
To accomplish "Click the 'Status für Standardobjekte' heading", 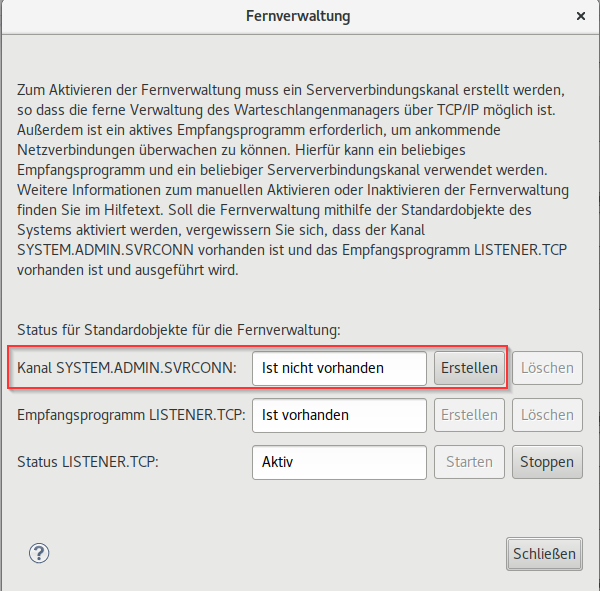I will point(179,329).
